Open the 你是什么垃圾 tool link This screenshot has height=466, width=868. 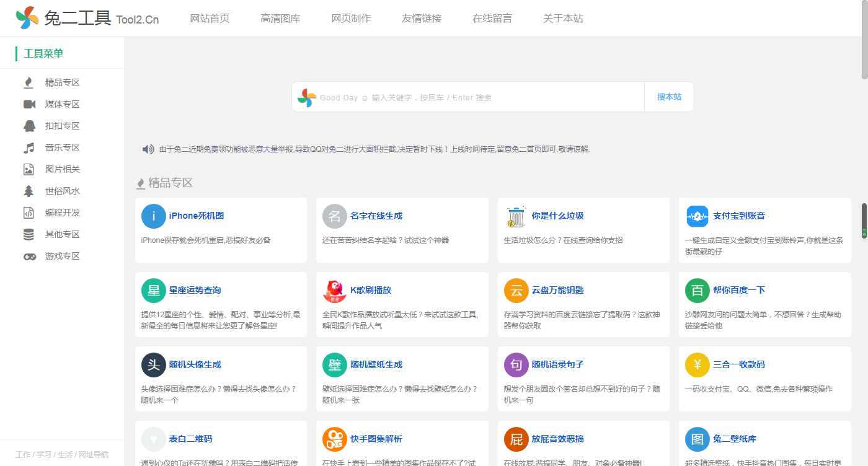558,216
